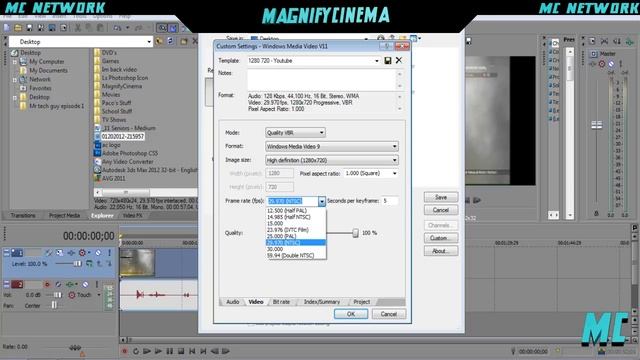Collapse the Frame rate dropdown arrow

pyautogui.click(x=322, y=201)
